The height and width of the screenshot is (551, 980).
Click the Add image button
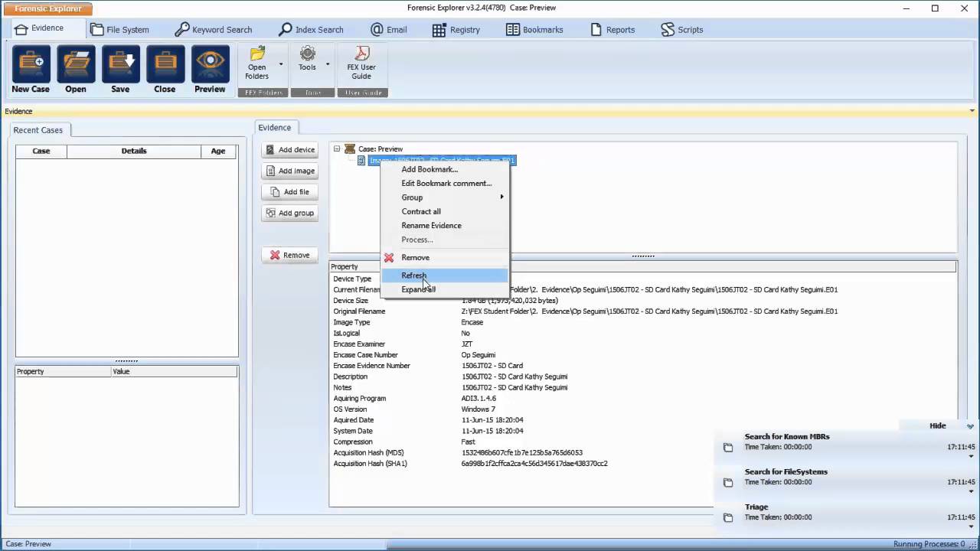pyautogui.click(x=289, y=171)
